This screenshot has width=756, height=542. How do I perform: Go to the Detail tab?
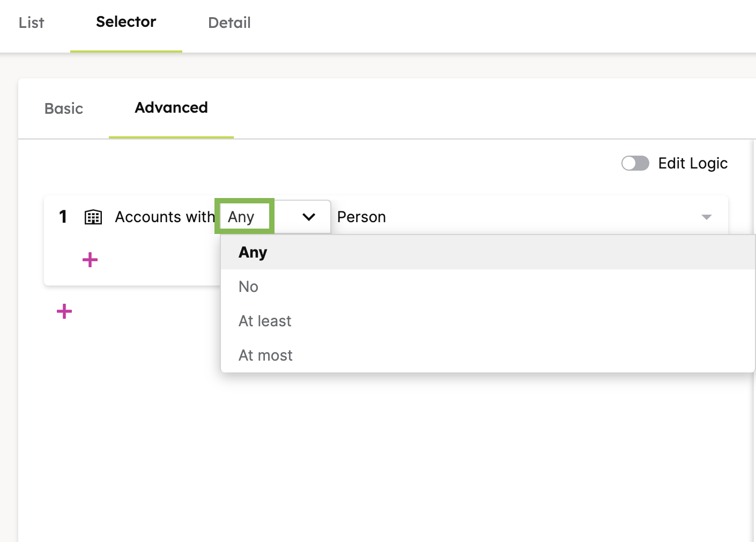coord(229,23)
